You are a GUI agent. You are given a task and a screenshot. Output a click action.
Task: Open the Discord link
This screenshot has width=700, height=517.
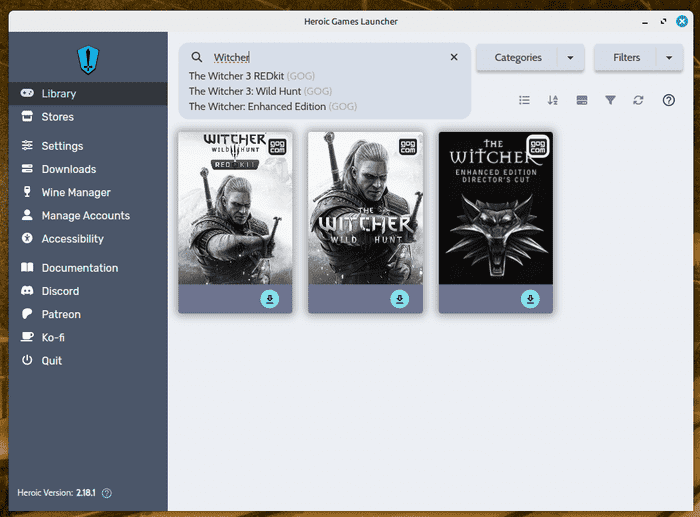(88, 291)
